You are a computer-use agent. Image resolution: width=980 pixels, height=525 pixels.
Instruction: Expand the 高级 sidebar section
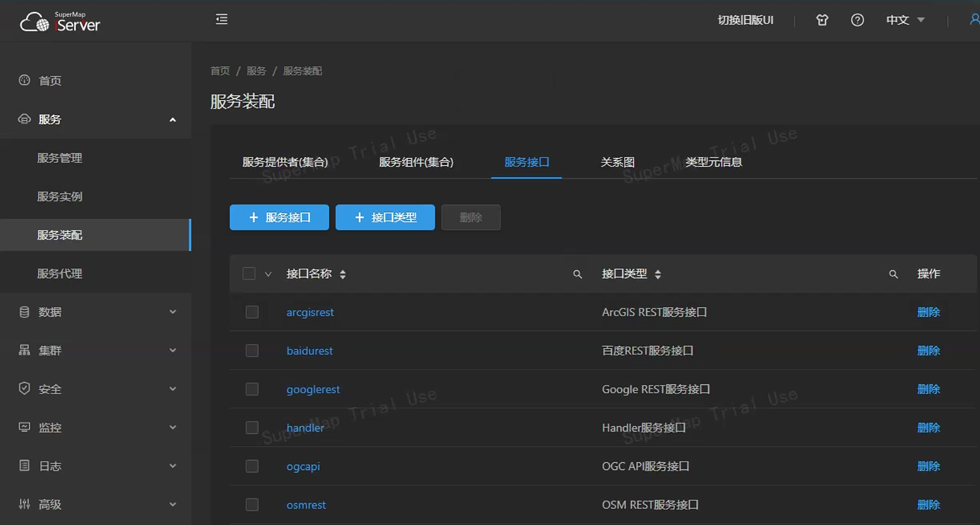pos(172,504)
